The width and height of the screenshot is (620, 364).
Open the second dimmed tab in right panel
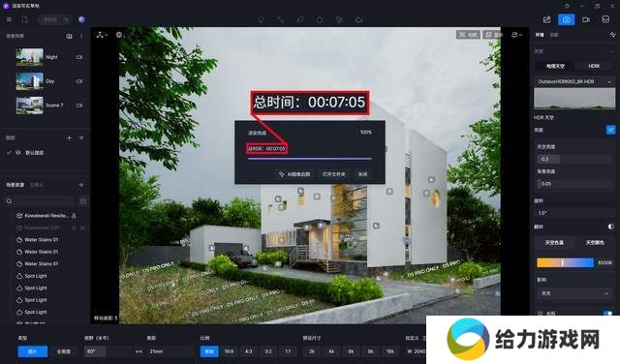point(554,35)
